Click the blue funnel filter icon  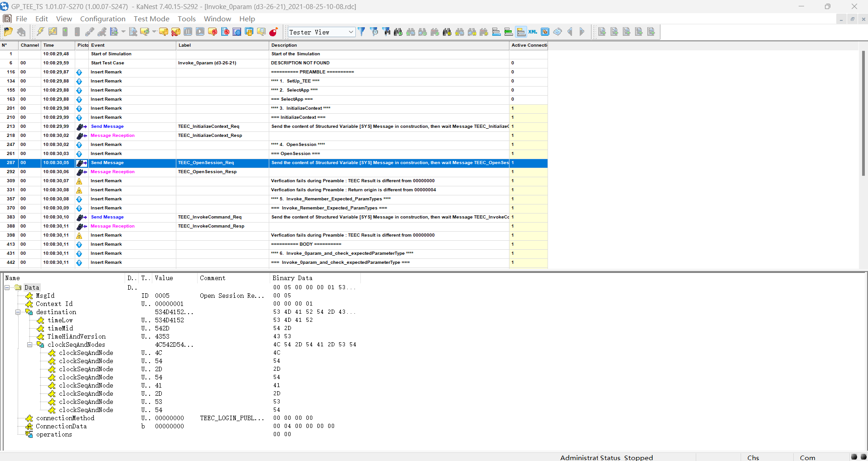[361, 32]
